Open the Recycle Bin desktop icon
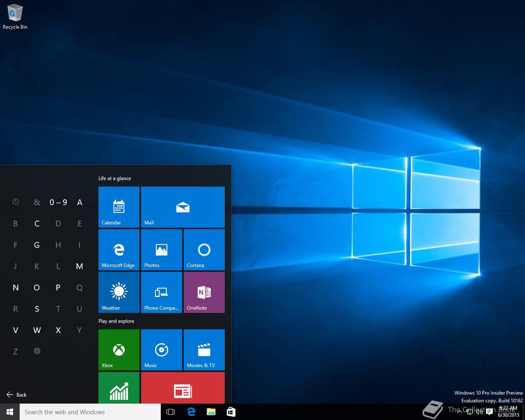 pos(15,18)
